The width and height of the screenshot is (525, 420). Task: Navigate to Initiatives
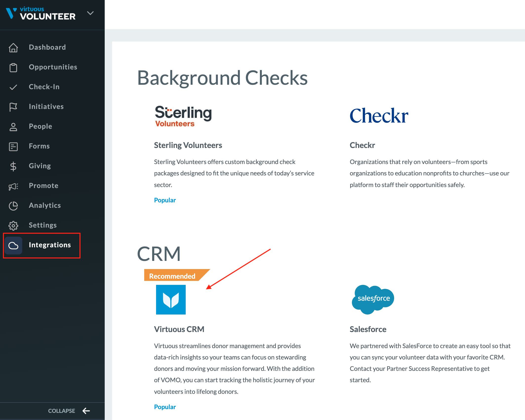pyautogui.click(x=46, y=106)
